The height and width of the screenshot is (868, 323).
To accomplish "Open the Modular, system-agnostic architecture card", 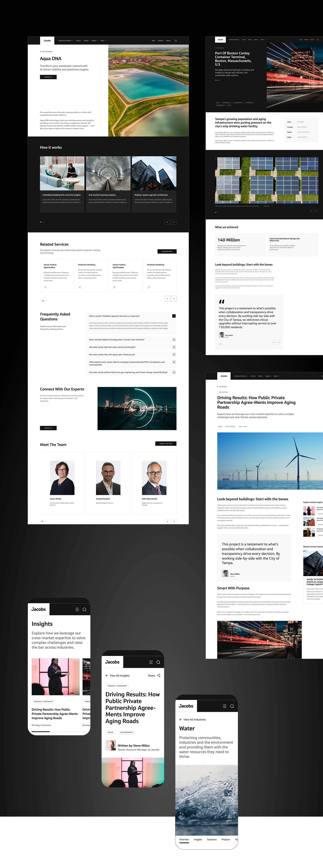I will [154, 184].
